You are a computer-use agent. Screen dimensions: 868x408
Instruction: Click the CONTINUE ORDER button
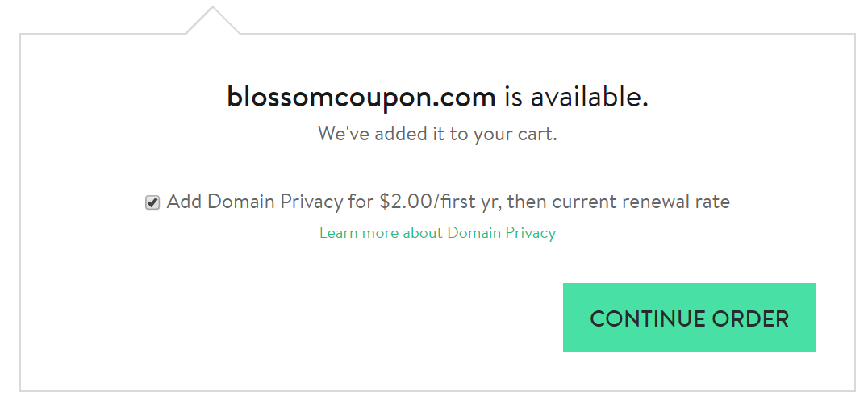click(x=689, y=318)
